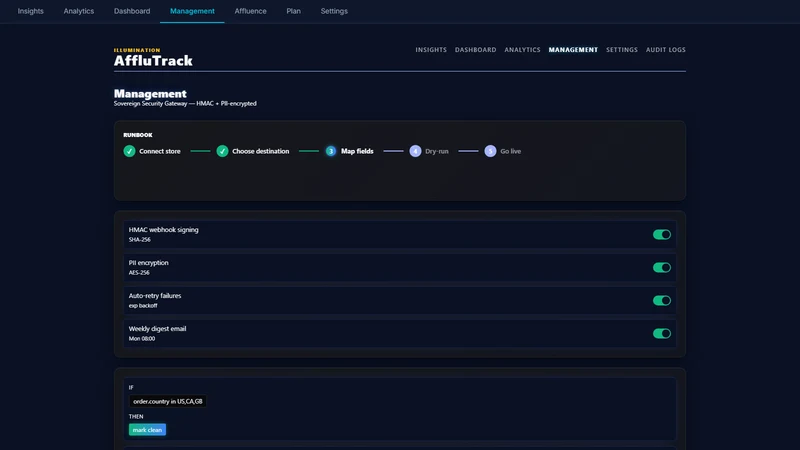Image resolution: width=800 pixels, height=450 pixels.
Task: Click the HMAC webhook signing label
Action: click(x=164, y=230)
